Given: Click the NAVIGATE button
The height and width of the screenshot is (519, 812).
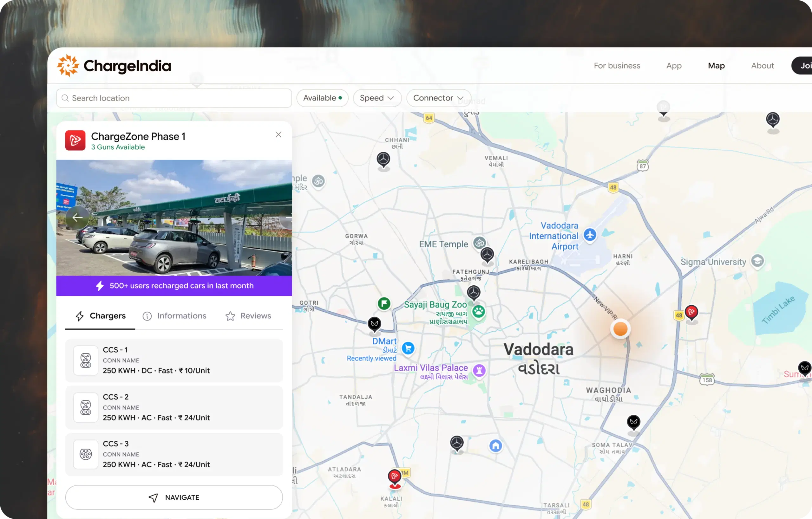Looking at the screenshot, I should [x=174, y=498].
